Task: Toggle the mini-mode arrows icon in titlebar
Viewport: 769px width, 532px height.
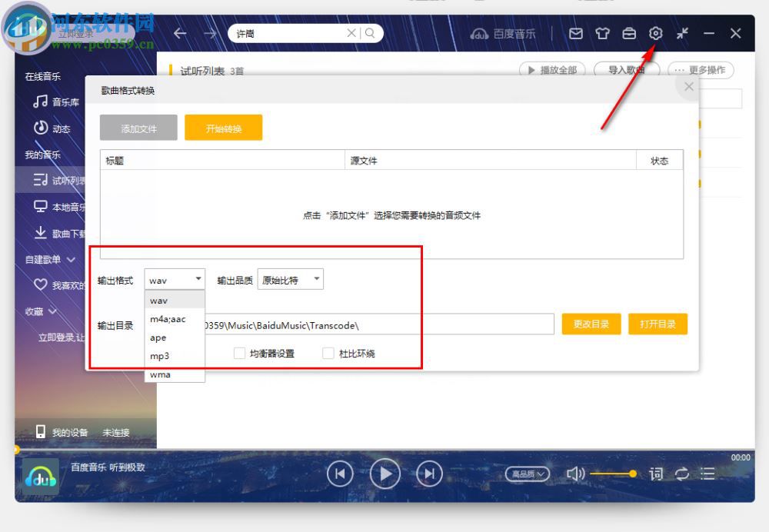Action: tap(681, 33)
